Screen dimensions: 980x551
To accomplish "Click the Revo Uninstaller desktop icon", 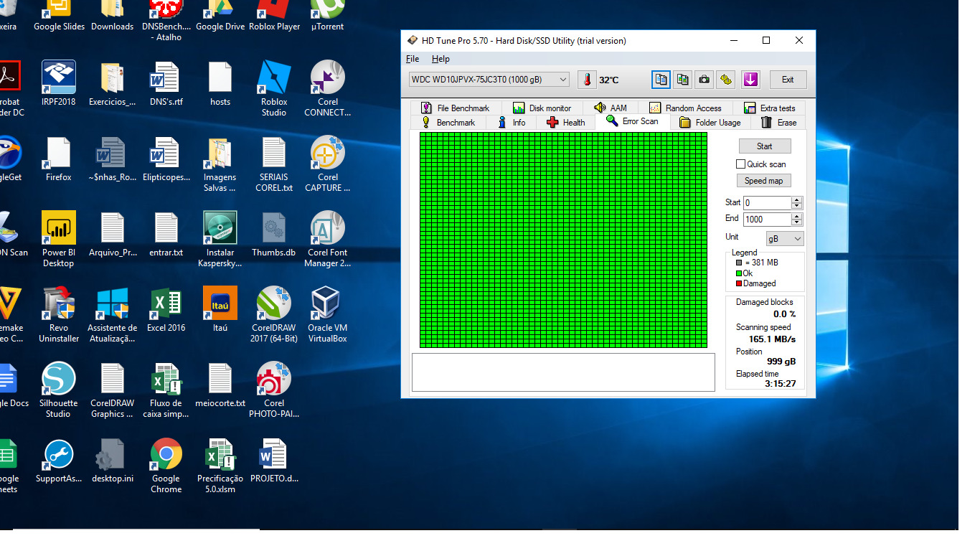I will [x=59, y=315].
